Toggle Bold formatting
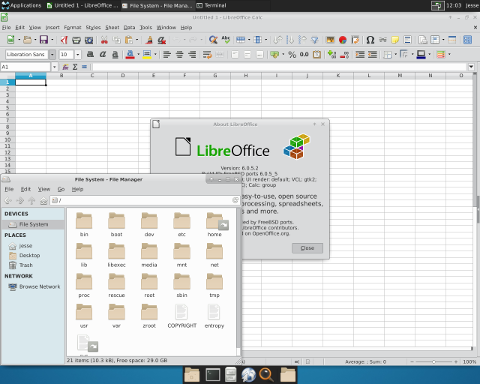The image size is (480, 384). (x=90, y=54)
